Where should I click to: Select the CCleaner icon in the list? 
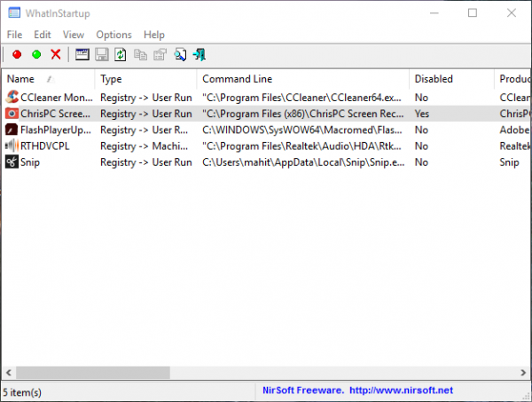point(12,97)
